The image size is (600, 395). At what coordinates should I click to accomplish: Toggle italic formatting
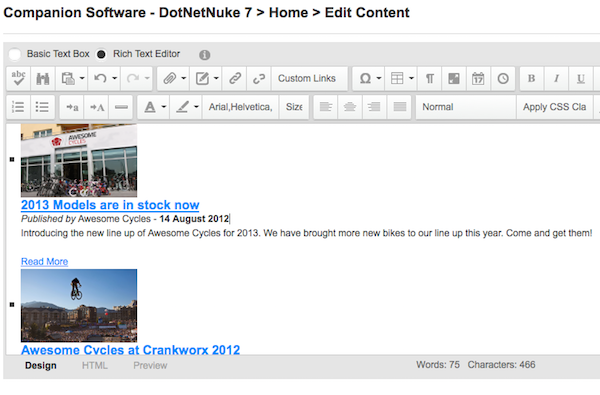click(556, 78)
